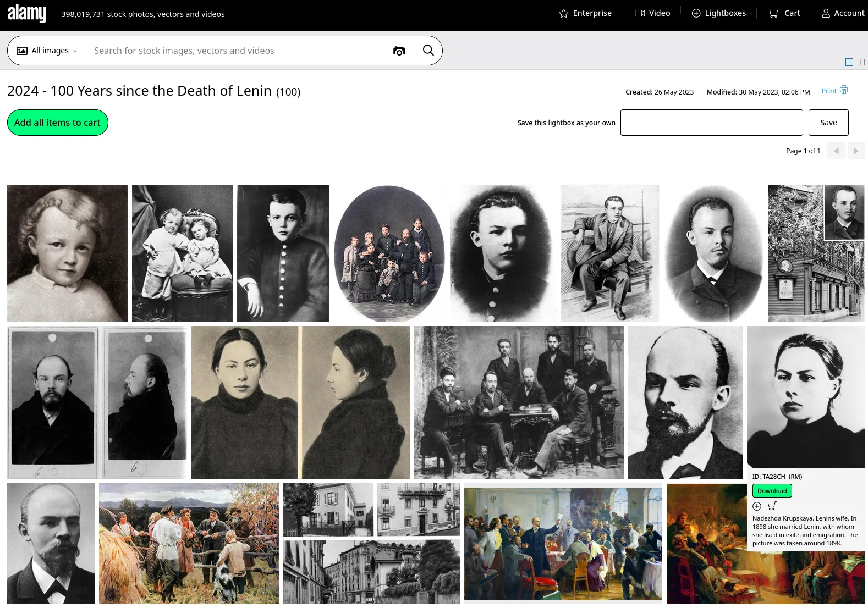Screen dimensions: 868x608
Task: Print the lightbox
Action: pos(834,91)
